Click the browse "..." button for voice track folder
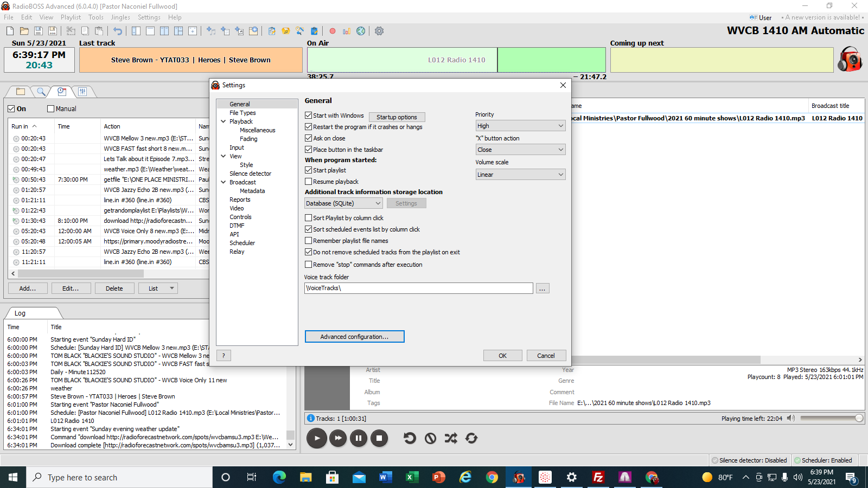This screenshot has width=868, height=488. [x=542, y=288]
